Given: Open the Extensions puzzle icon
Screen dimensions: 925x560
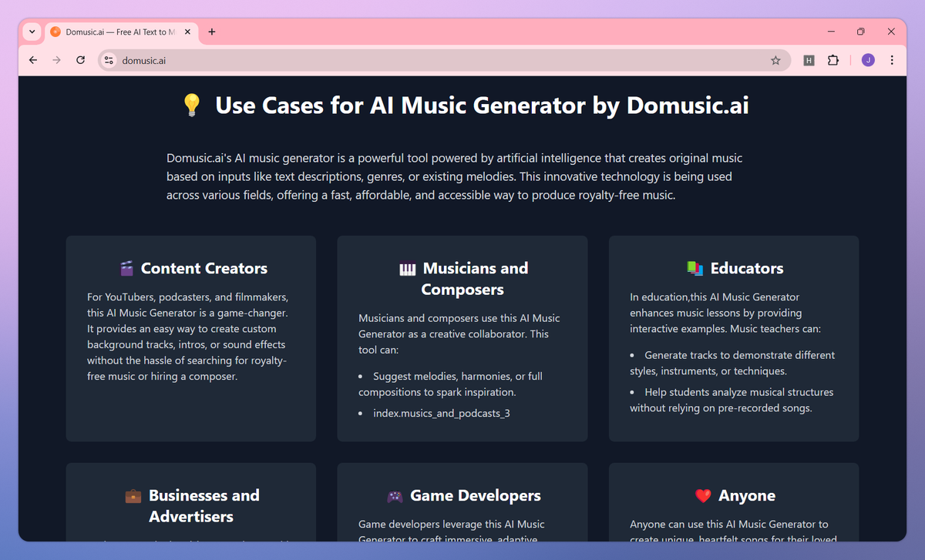Looking at the screenshot, I should pos(832,60).
